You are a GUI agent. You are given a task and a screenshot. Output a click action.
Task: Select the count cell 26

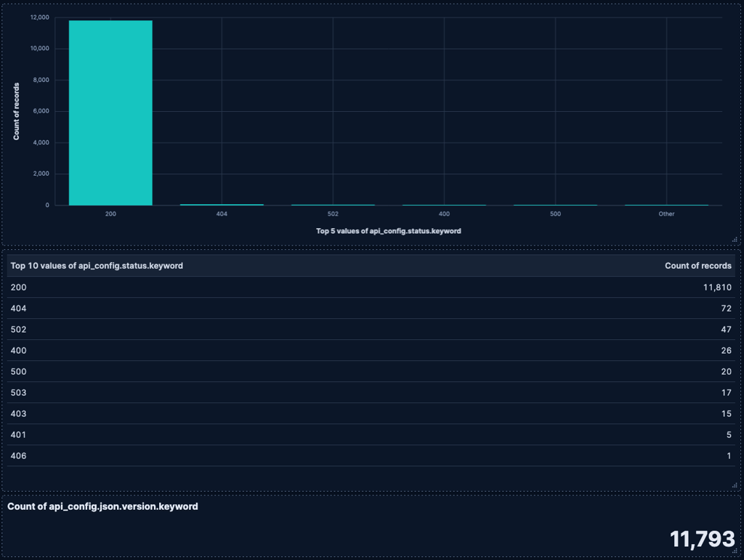tap(726, 350)
